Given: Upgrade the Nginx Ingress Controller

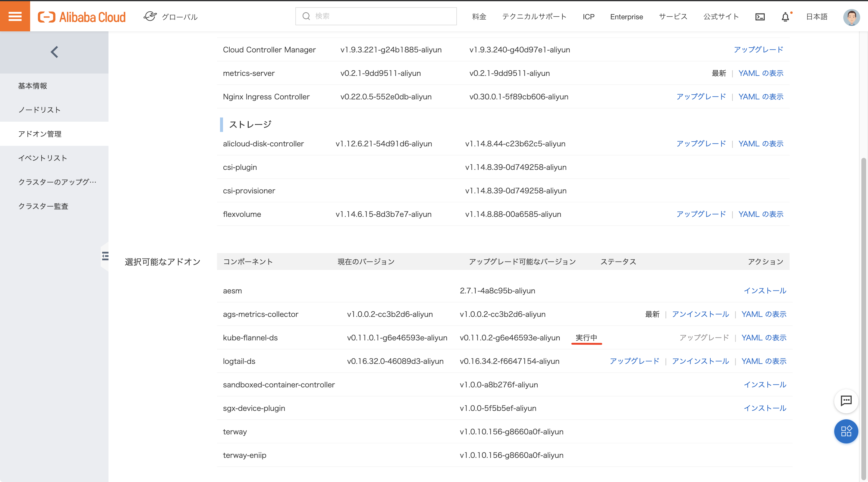Looking at the screenshot, I should [701, 97].
